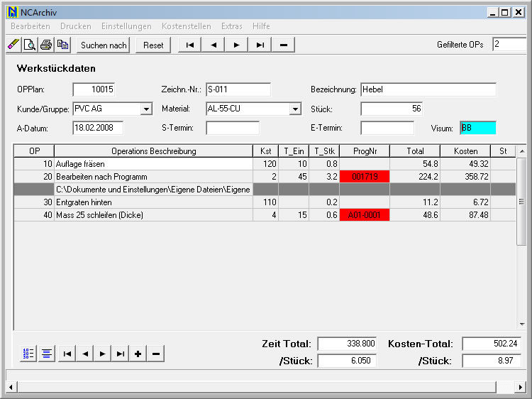
Task: Add operation with bottom plus button
Action: pyautogui.click(x=138, y=354)
